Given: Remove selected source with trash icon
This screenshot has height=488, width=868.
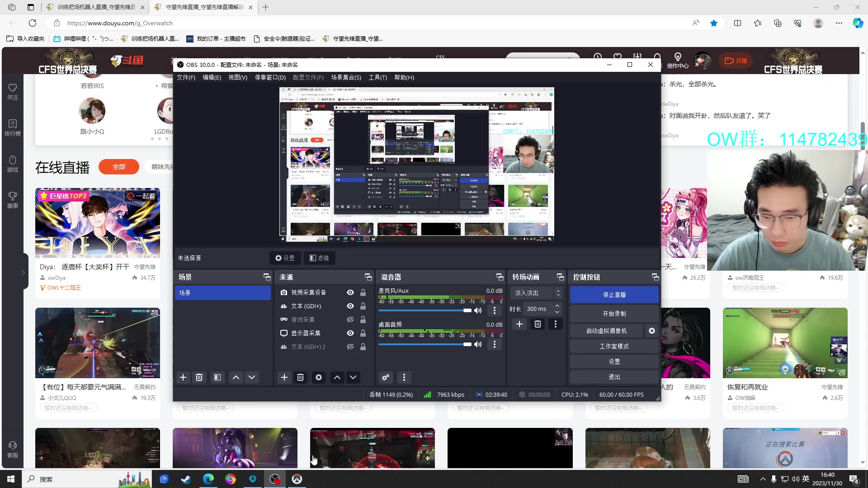Looking at the screenshot, I should [x=300, y=377].
